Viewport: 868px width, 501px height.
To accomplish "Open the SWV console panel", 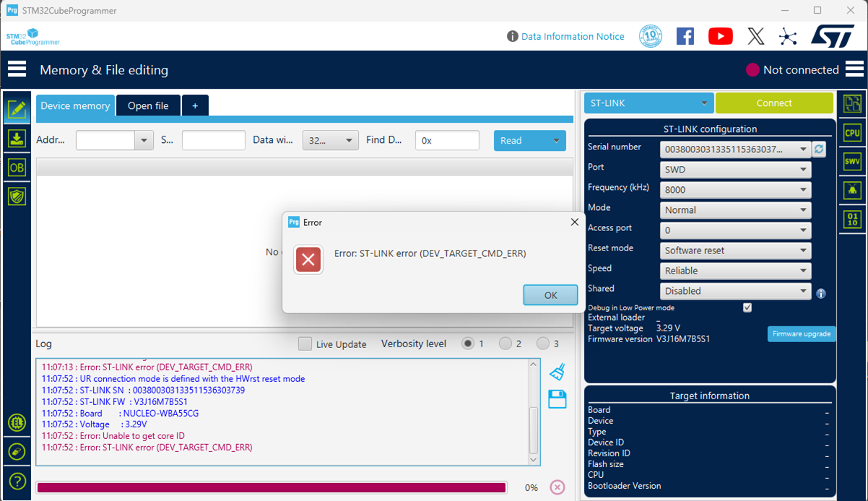I will click(x=852, y=161).
